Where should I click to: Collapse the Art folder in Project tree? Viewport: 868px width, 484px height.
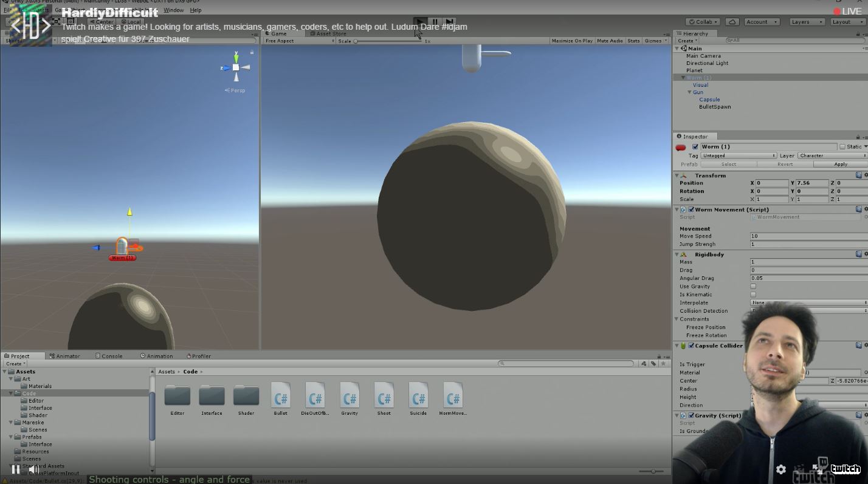click(11, 379)
